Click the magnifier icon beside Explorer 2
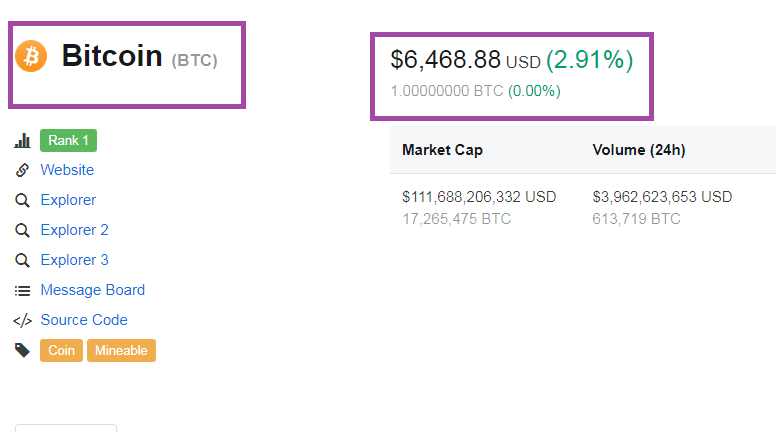The image size is (776, 432). 22,231
